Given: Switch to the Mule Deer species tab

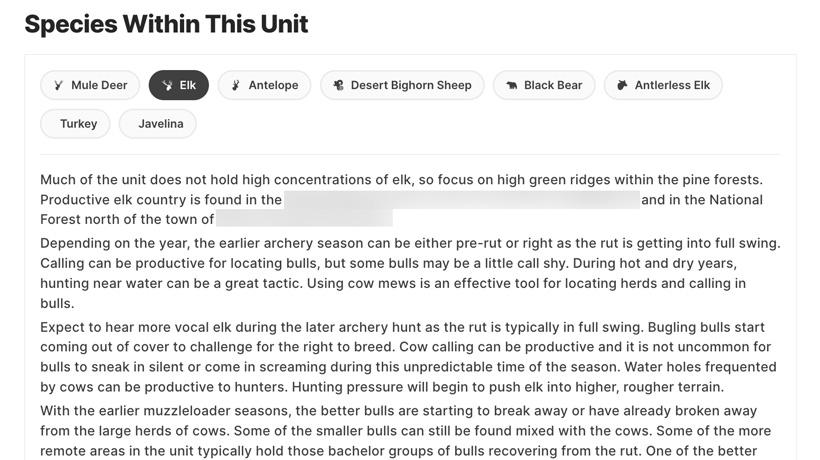Looking at the screenshot, I should tap(99, 86).
